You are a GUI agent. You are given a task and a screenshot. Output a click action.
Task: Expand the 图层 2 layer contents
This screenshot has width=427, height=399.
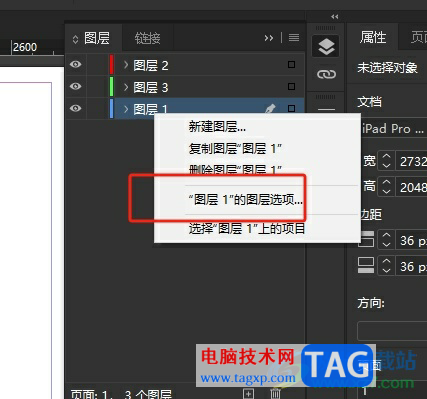pos(126,65)
